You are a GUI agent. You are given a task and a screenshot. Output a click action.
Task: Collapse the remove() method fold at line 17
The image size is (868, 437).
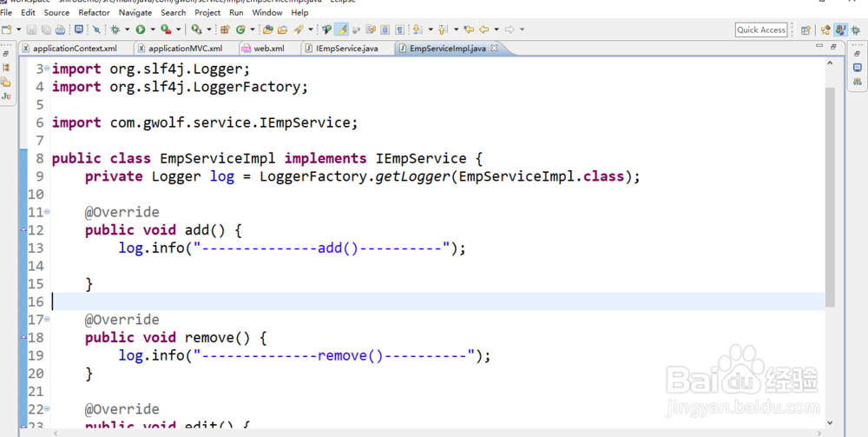pos(47,319)
